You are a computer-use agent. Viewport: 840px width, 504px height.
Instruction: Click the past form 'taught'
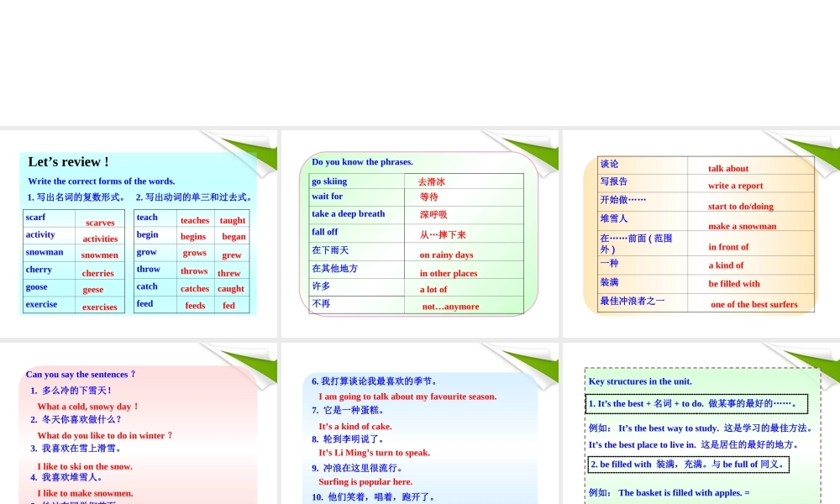coord(233,220)
